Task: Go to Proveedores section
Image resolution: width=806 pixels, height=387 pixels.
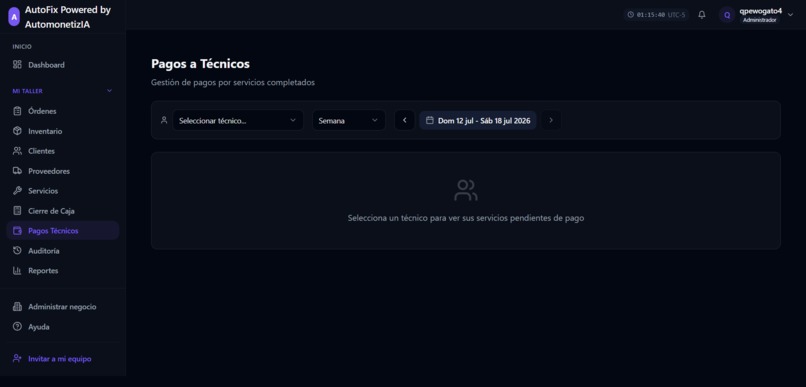Action: 63,171
